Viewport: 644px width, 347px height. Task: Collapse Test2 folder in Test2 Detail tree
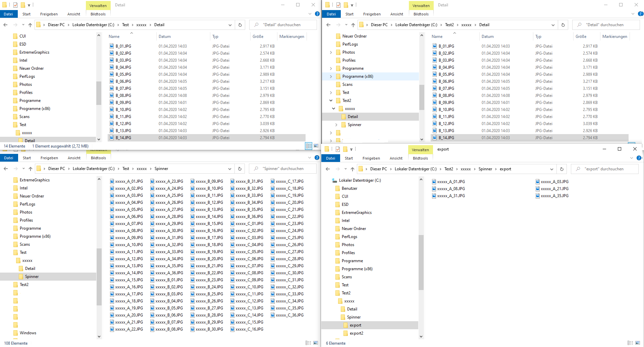[331, 101]
